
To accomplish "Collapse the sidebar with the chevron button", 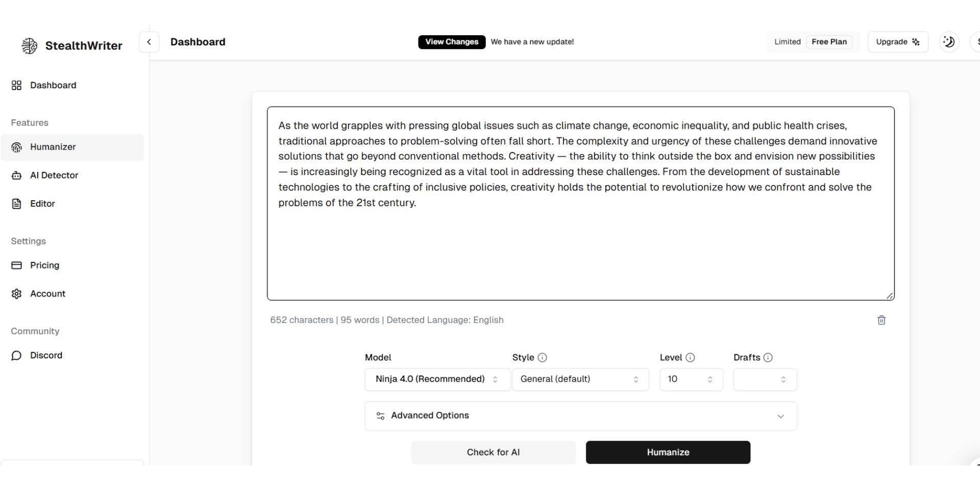I will click(x=149, y=42).
